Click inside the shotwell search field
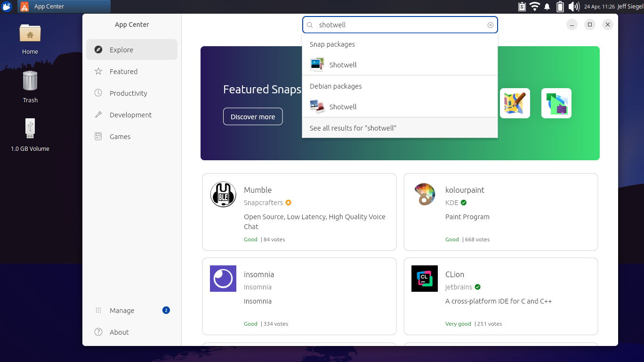Viewport: 644px width, 362px height. (400, 25)
